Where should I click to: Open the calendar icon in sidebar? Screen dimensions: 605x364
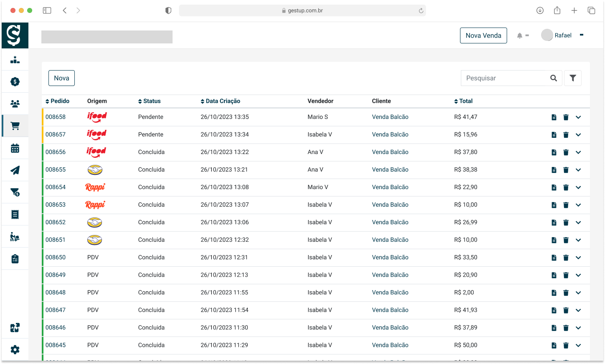(15, 148)
